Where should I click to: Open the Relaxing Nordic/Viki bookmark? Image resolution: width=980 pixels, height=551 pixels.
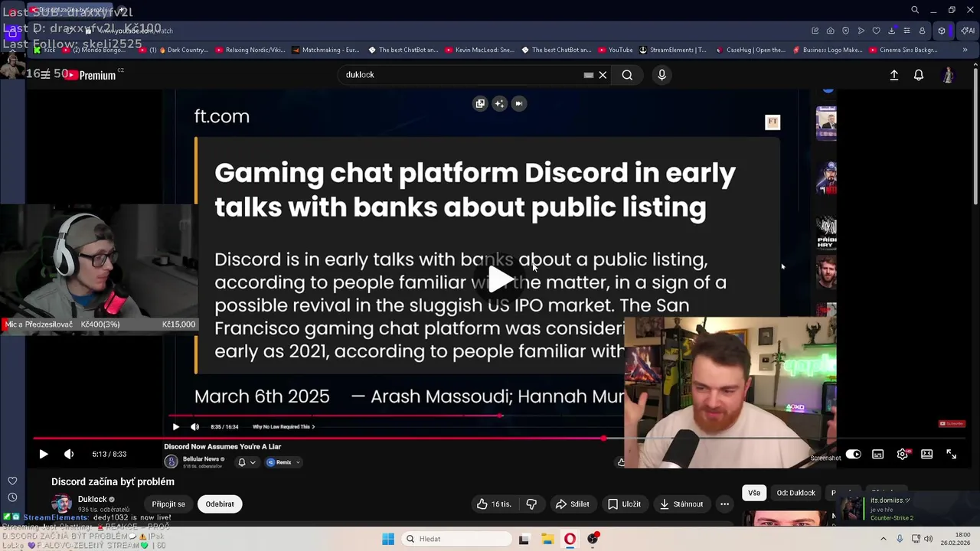pyautogui.click(x=251, y=50)
